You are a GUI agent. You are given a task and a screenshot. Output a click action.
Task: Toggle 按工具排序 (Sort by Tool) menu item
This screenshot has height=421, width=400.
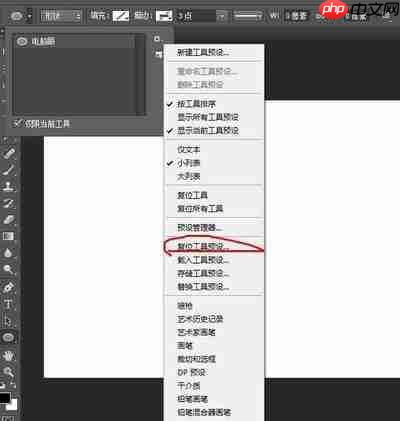pos(214,104)
